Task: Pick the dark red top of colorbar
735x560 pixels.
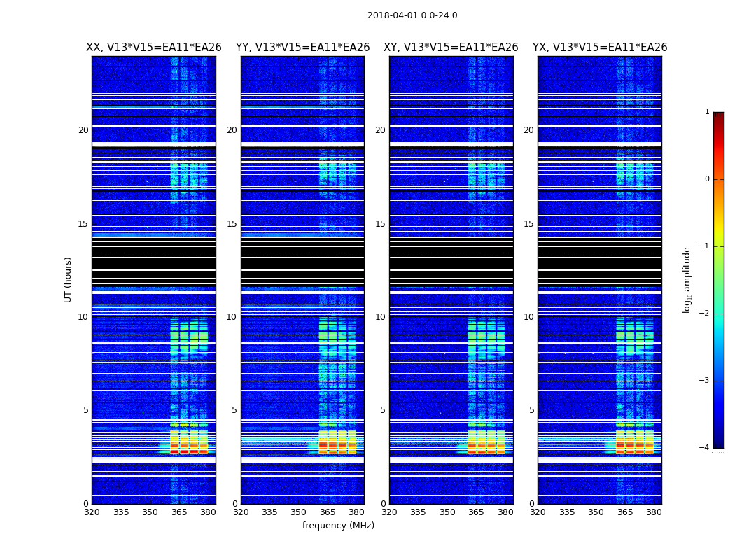Action: coord(718,118)
